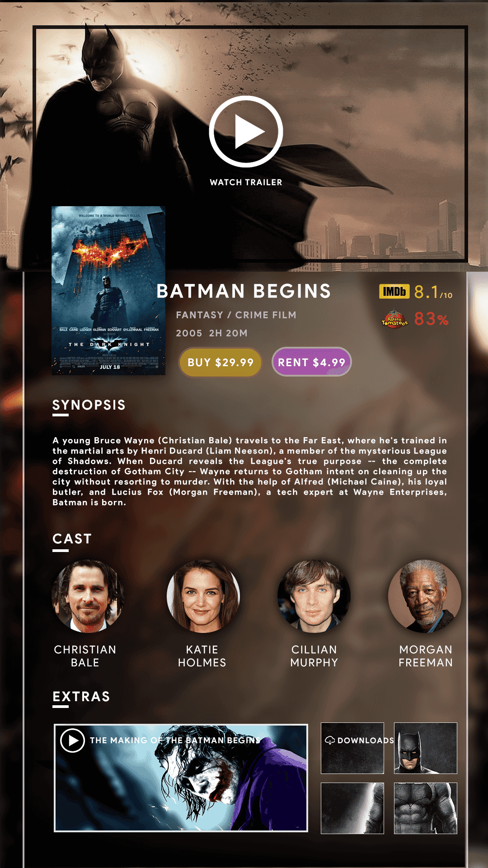Rent the movie for $4.99
This screenshot has width=488, height=868.
311,362
